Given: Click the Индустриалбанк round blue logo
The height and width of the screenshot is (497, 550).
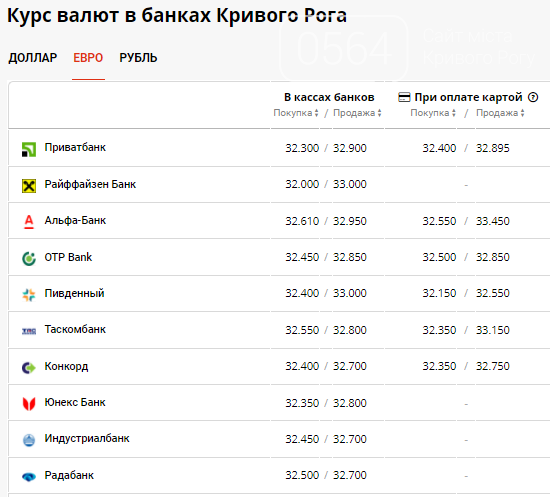Looking at the screenshot, I should (x=29, y=440).
